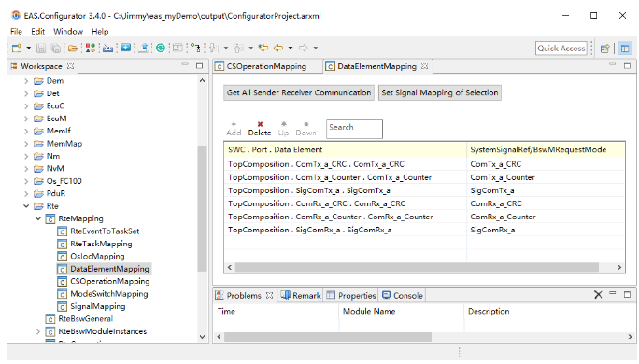Image resolution: width=639 pixels, height=364 pixels.
Task: Click the colored shapes module icon in toolbar
Action: (x=91, y=48)
